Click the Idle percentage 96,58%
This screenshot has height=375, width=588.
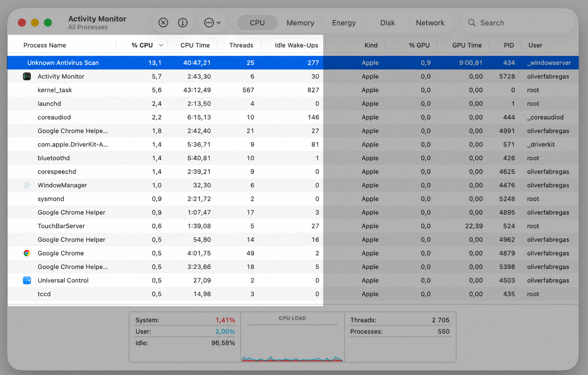pyautogui.click(x=223, y=343)
